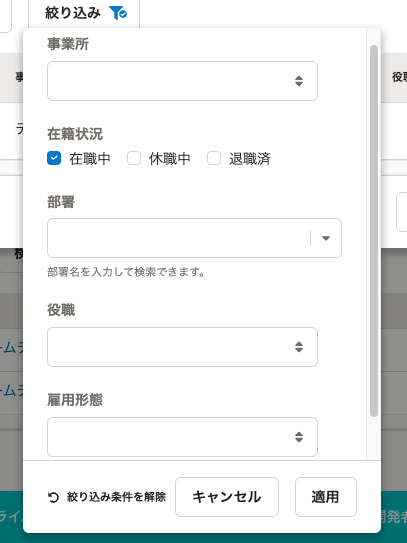This screenshot has height=543, width=407.
Task: Click the 退職済 label text
Action: click(250, 159)
